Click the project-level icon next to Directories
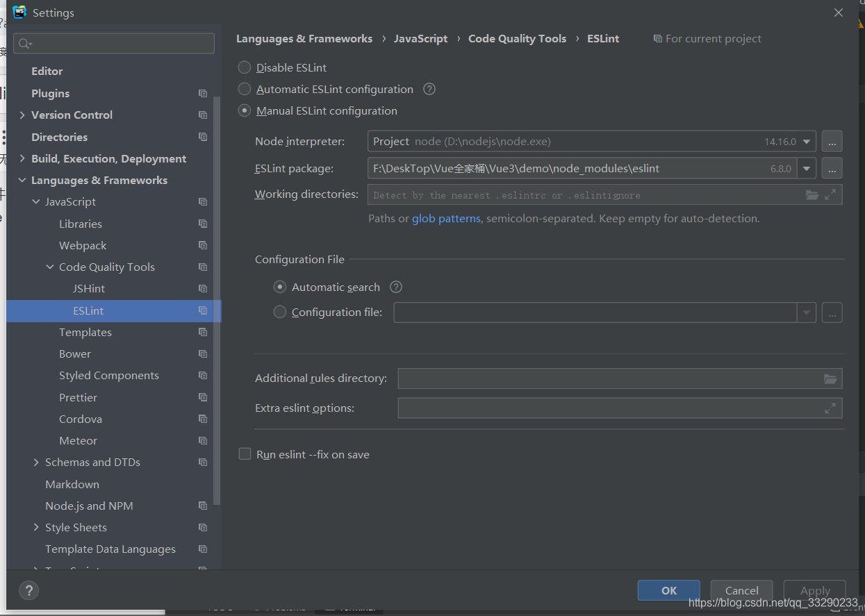This screenshot has height=616, width=865. tap(203, 137)
